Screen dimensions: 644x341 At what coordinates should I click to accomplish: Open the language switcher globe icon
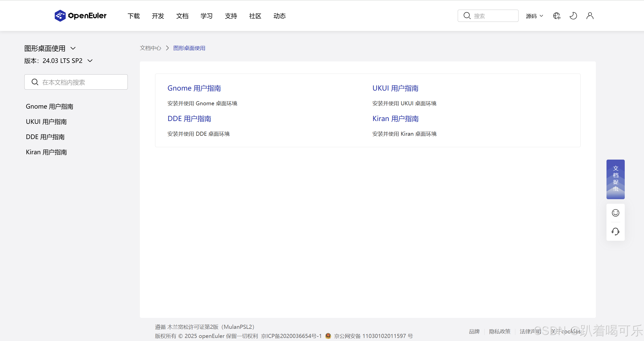557,15
